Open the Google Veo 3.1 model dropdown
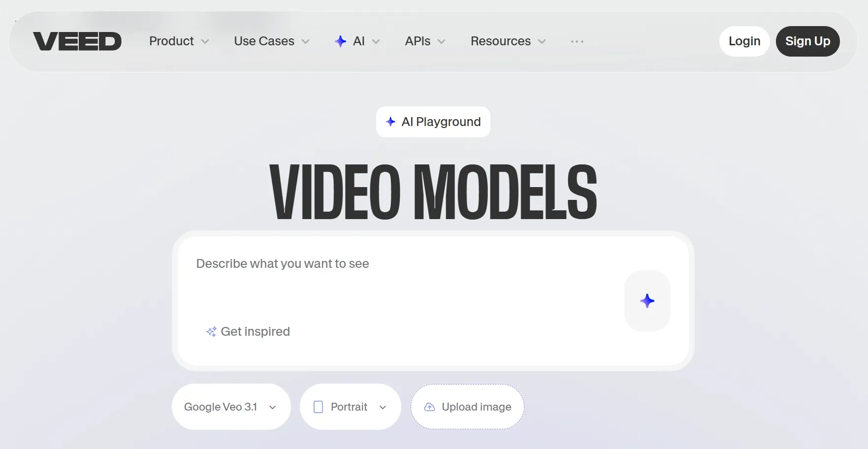 point(231,407)
